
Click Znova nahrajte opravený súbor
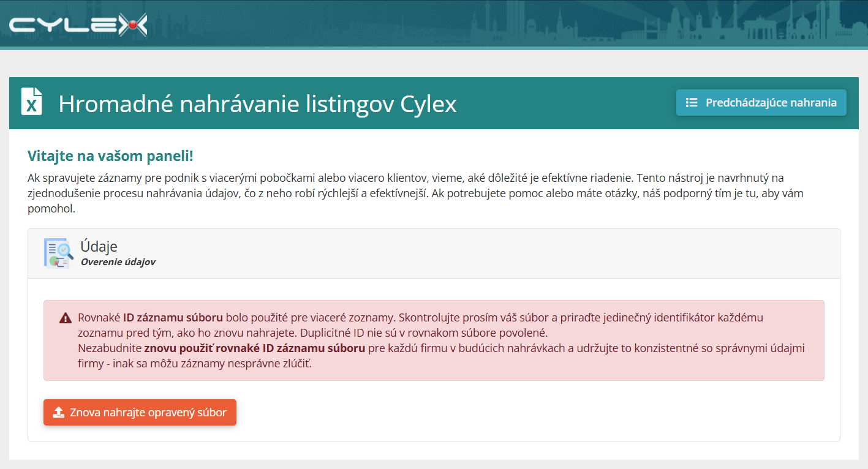[140, 412]
